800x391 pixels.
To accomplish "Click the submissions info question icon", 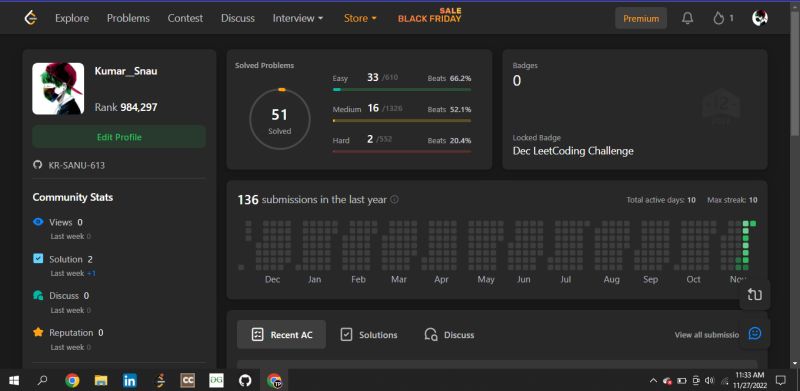I will (x=394, y=200).
